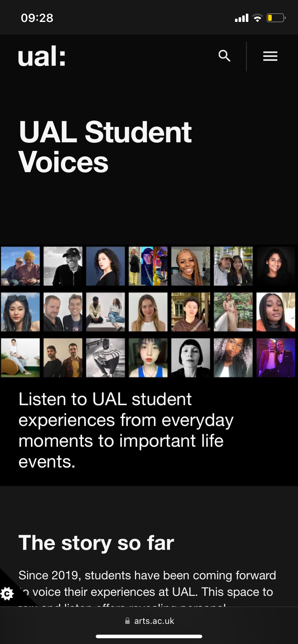Select photo of woman with sunglasses on head

pos(20,312)
